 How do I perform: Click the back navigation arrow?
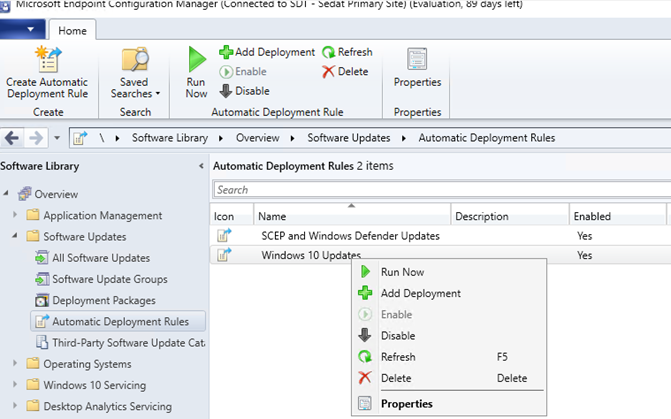click(x=12, y=138)
